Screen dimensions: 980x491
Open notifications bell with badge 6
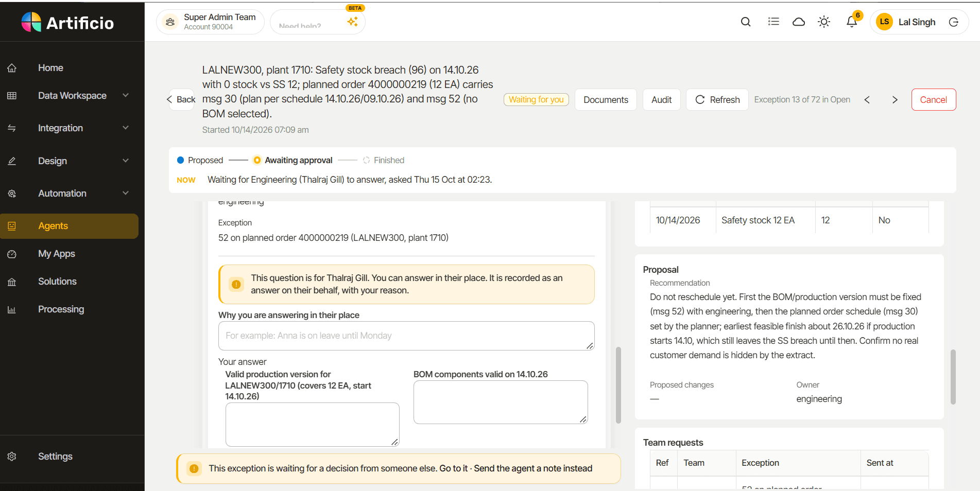click(852, 22)
